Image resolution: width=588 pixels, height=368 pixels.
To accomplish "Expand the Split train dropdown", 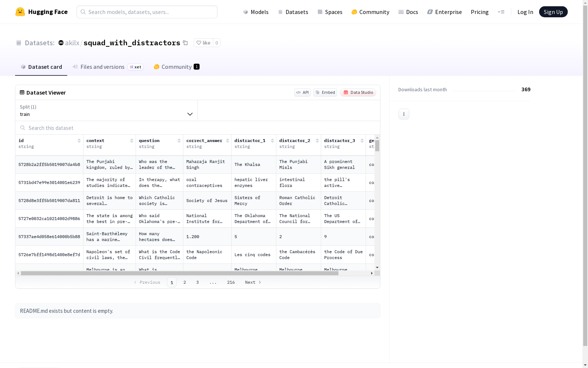I will point(106,110).
